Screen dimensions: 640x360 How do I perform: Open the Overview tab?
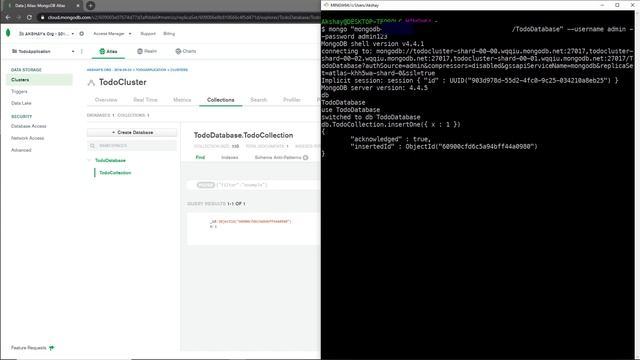[x=106, y=100]
